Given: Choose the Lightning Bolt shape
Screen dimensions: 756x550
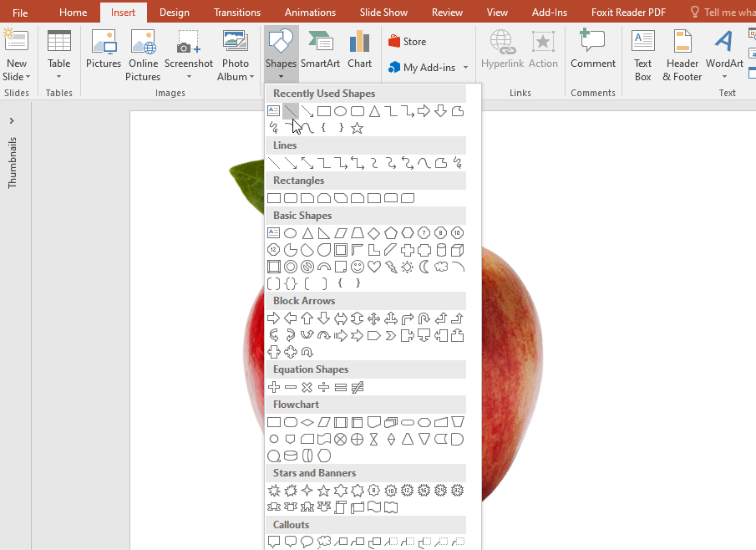Looking at the screenshot, I should pos(391,267).
